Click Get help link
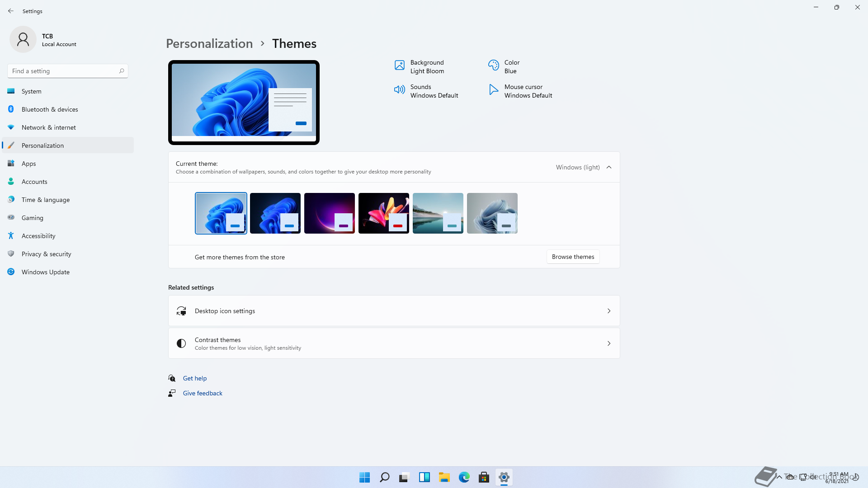The height and width of the screenshot is (488, 868). coord(195,378)
